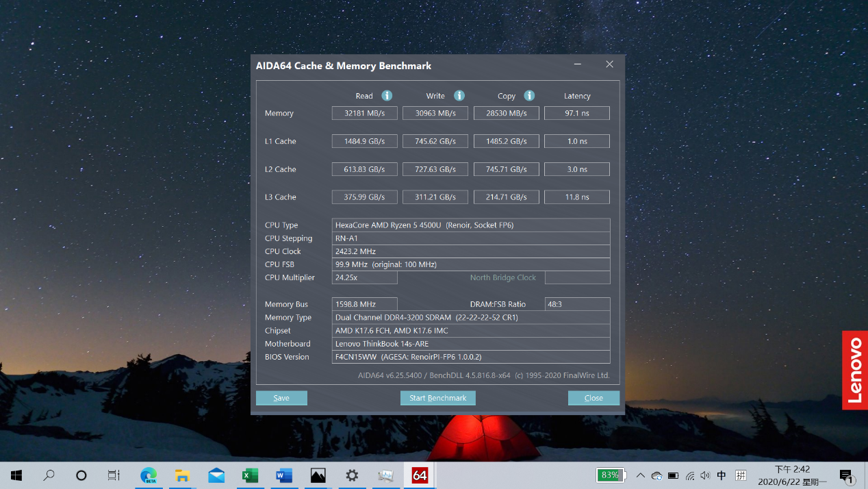This screenshot has height=489, width=868.
Task: Open the Photos app on taskbar
Action: click(318, 475)
